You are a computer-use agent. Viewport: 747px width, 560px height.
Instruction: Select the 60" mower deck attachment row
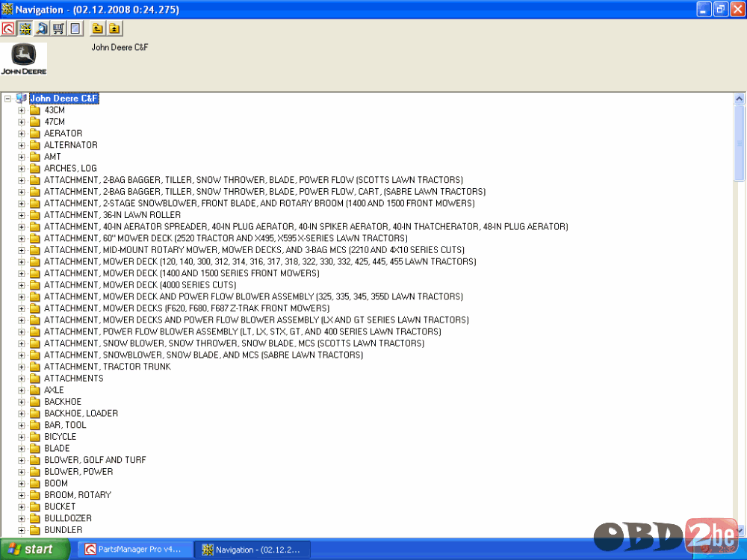pos(226,239)
